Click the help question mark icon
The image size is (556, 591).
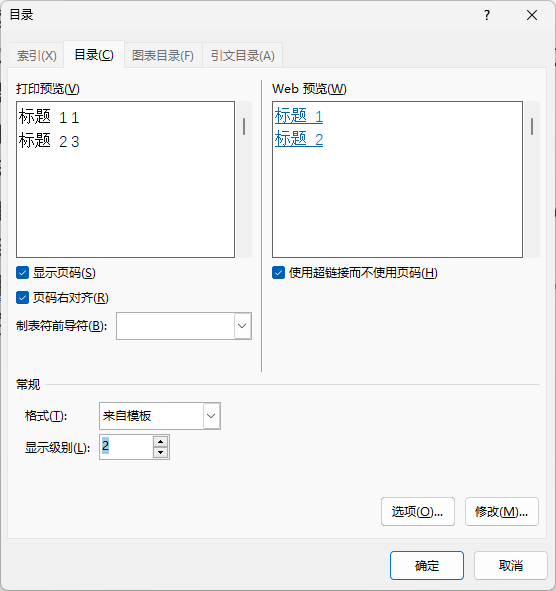pyautogui.click(x=487, y=15)
